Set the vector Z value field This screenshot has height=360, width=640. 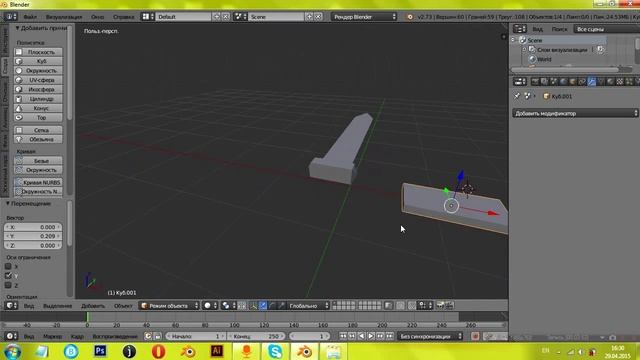33,245
